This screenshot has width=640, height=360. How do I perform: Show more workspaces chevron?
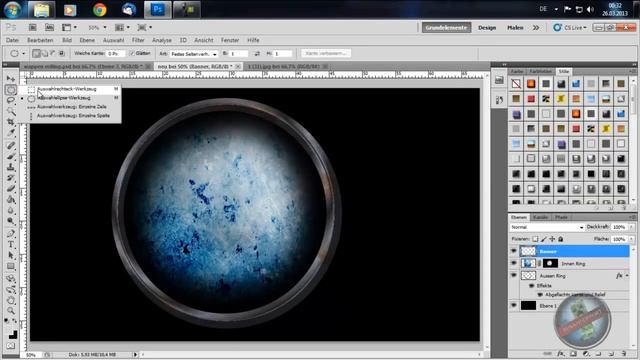pyautogui.click(x=536, y=27)
